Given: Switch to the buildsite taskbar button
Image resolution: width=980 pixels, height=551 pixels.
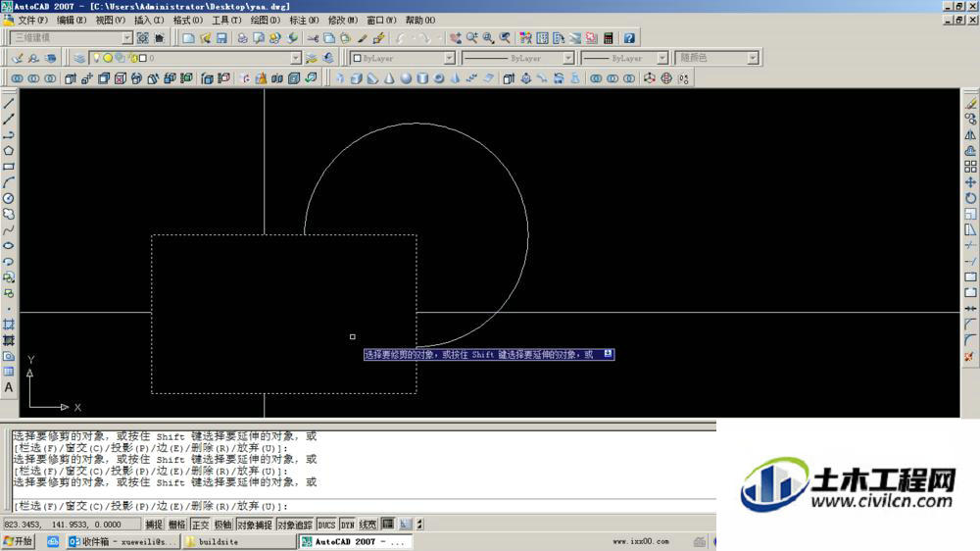Looking at the screenshot, I should pyautogui.click(x=239, y=541).
